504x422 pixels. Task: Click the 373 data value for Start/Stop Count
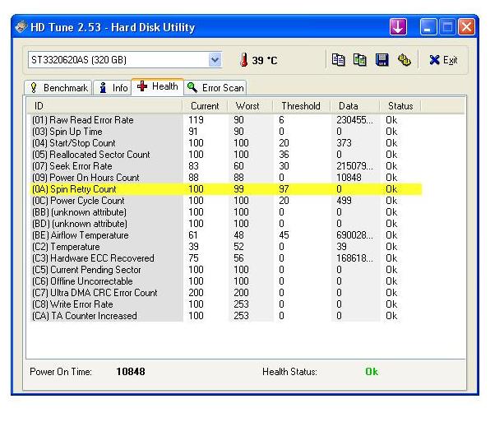coord(344,143)
